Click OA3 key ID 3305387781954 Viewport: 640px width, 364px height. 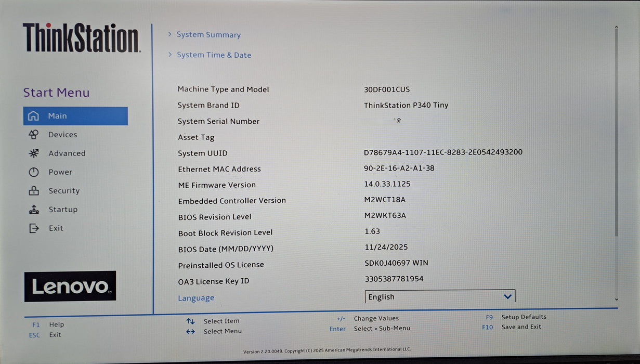[394, 279]
